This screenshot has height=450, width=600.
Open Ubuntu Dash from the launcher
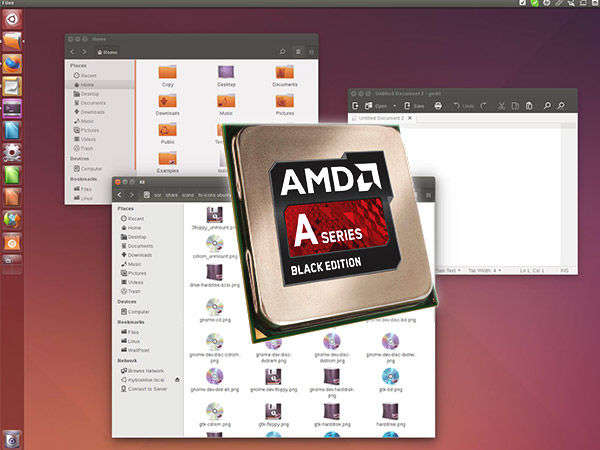(x=12, y=39)
